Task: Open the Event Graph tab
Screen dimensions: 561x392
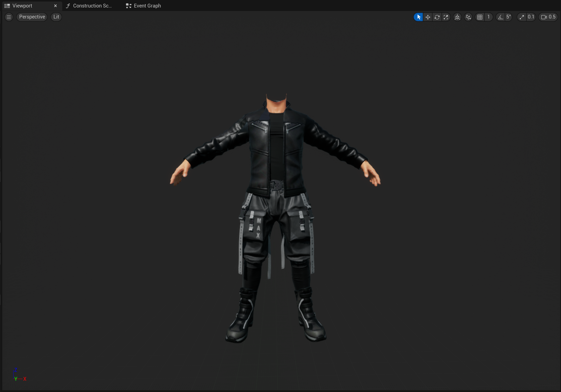Action: pos(144,5)
